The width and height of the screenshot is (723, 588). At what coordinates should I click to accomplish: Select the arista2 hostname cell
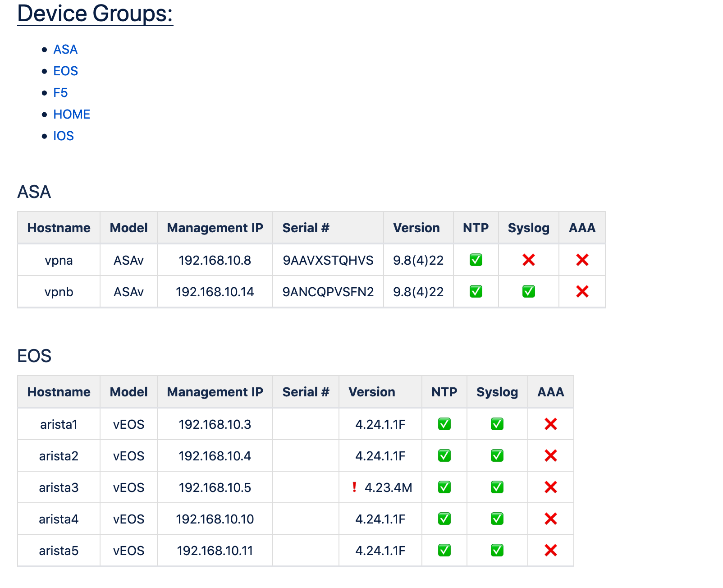pos(59,456)
